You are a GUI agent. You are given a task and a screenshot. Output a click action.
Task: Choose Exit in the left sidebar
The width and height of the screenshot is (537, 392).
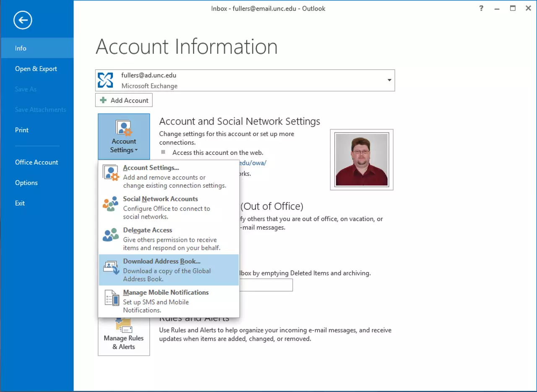coord(20,203)
